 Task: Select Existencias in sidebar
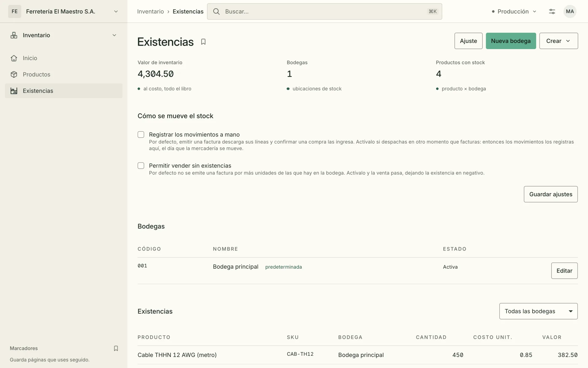[x=64, y=91]
